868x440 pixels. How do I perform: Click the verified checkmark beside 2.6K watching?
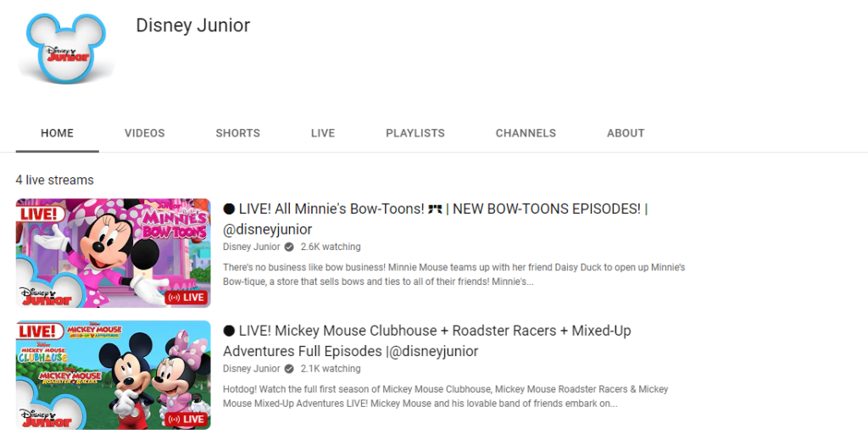pyautogui.click(x=289, y=248)
